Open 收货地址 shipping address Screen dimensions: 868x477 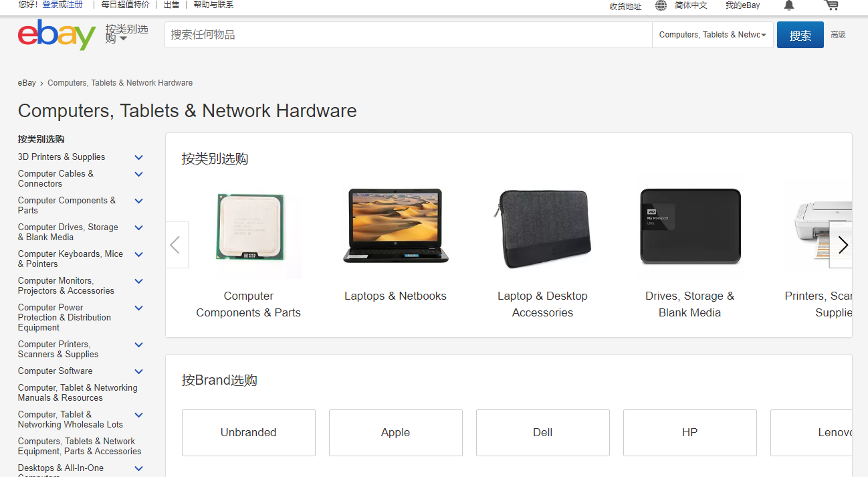point(625,6)
